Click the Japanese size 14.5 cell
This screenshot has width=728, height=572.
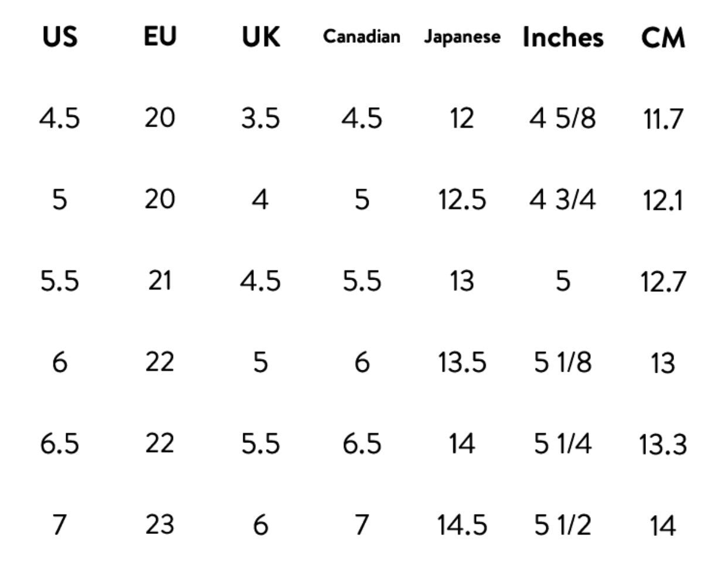point(462,525)
